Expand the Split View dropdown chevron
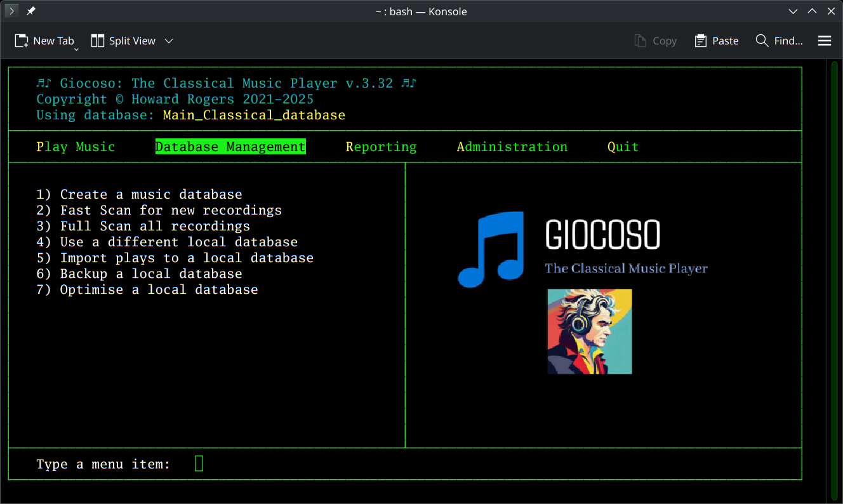The width and height of the screenshot is (843, 504). coord(169,41)
